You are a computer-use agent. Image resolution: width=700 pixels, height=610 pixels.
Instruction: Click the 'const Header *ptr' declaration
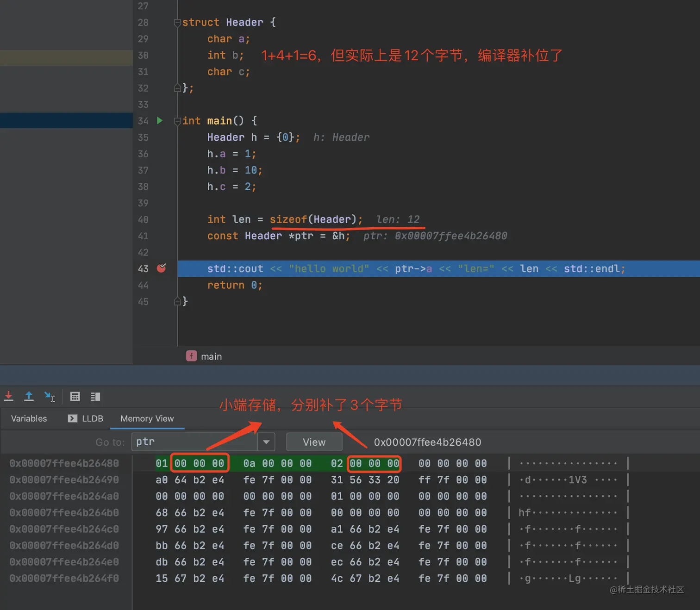coord(260,236)
